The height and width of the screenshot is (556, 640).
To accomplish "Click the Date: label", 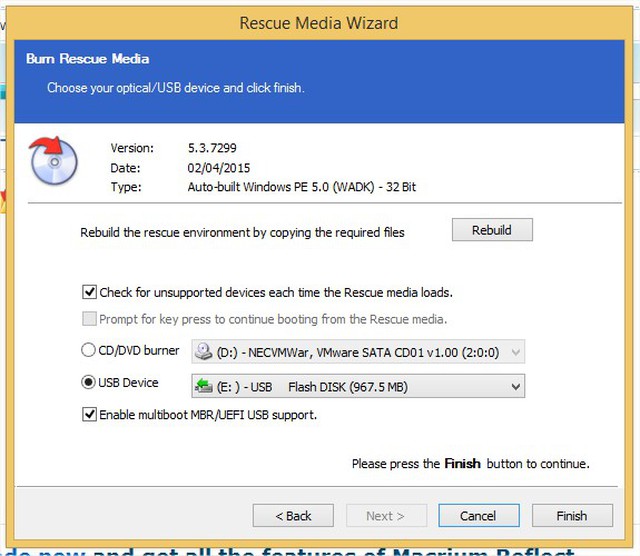I will (x=125, y=168).
